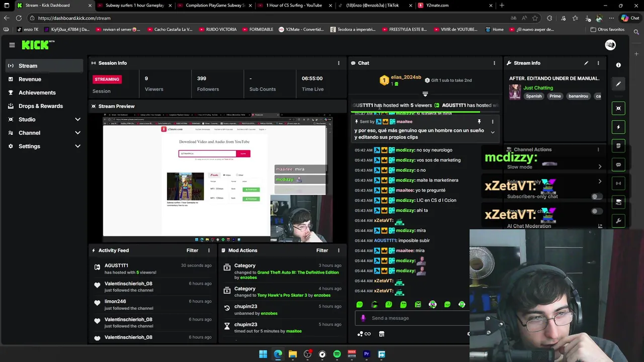The image size is (644, 362).
Task: Expand Slow mode options arrow
Action: [x=600, y=166]
